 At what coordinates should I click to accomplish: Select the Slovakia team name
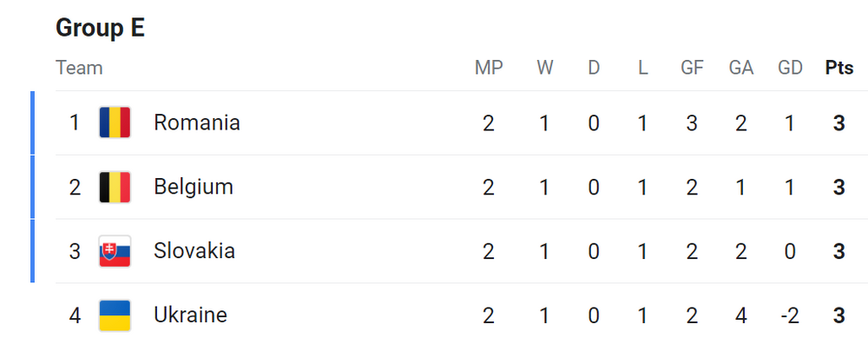[x=194, y=251]
